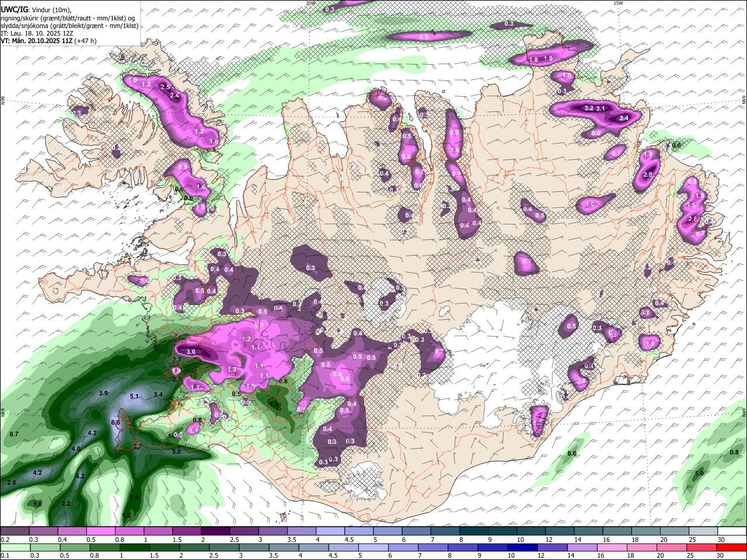Click the 'UWC/IG' title in the header
Image resolution: width=747 pixels, height=560 pixels.
15,10
